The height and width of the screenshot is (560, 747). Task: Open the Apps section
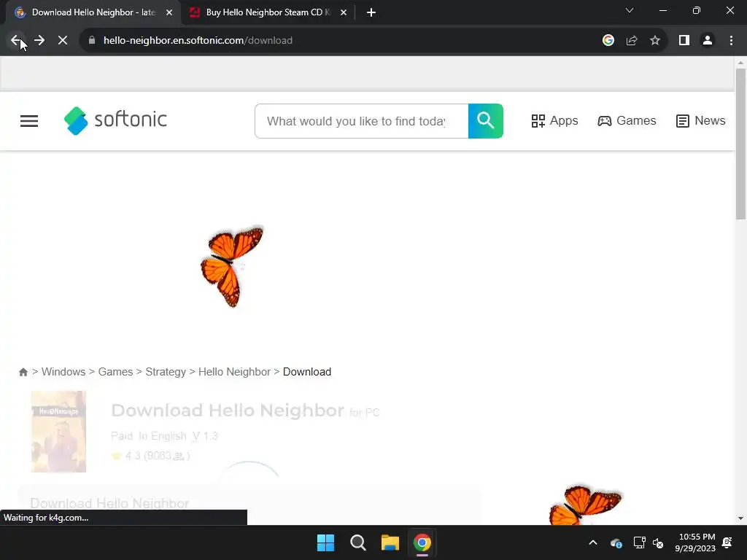(x=554, y=121)
